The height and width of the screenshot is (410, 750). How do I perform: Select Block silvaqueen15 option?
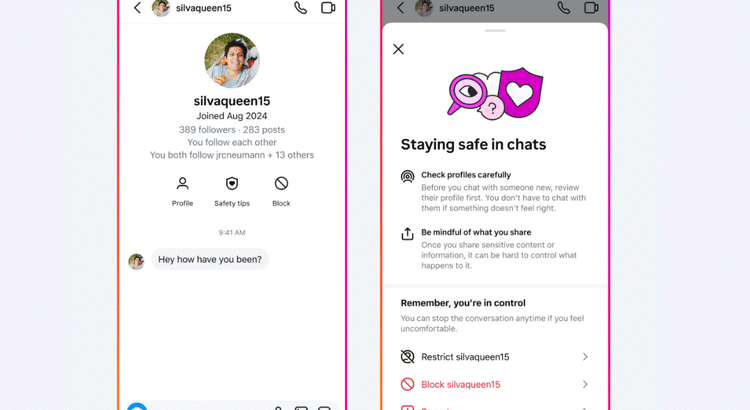[x=495, y=384]
